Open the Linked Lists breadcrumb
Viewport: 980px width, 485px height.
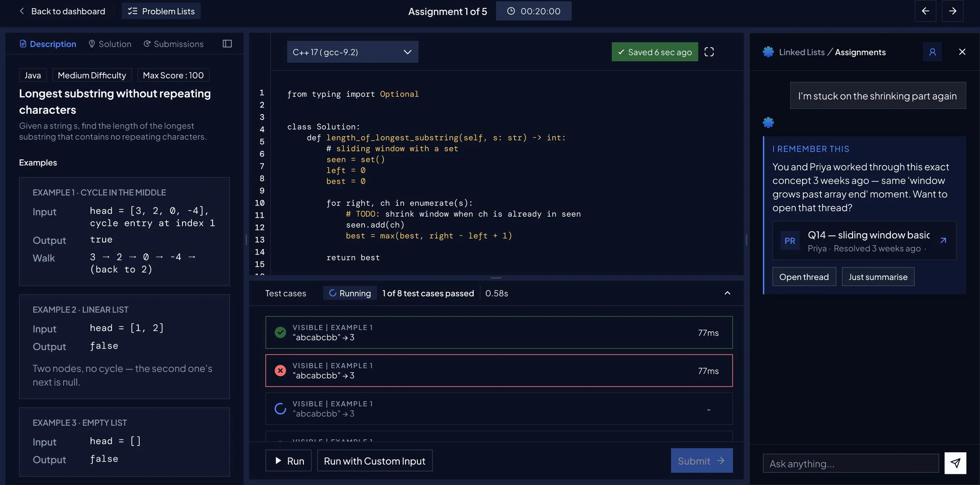click(802, 52)
